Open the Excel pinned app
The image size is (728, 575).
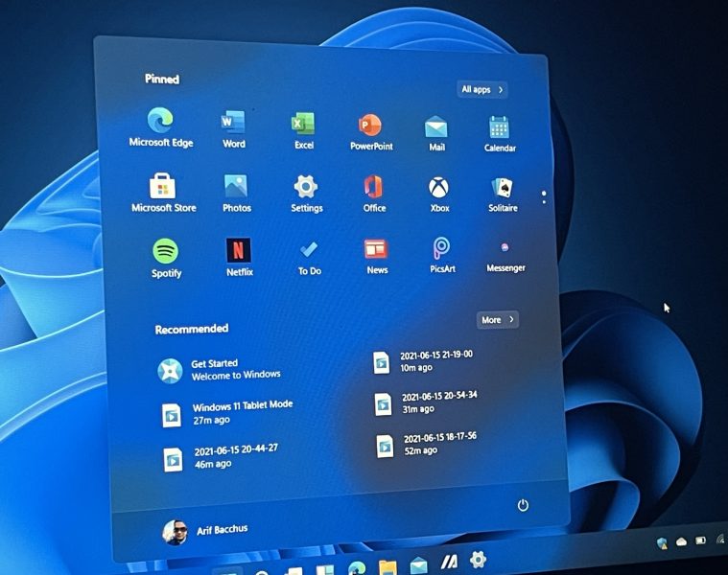pyautogui.click(x=304, y=130)
